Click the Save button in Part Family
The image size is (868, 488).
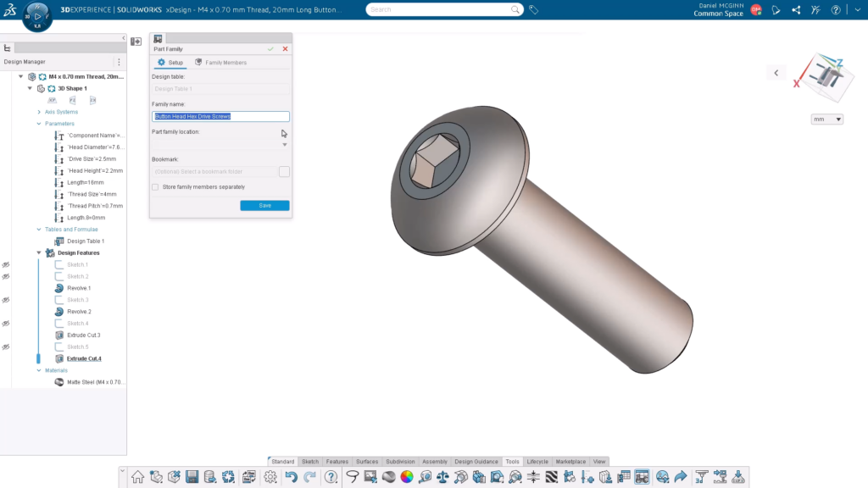pos(264,205)
